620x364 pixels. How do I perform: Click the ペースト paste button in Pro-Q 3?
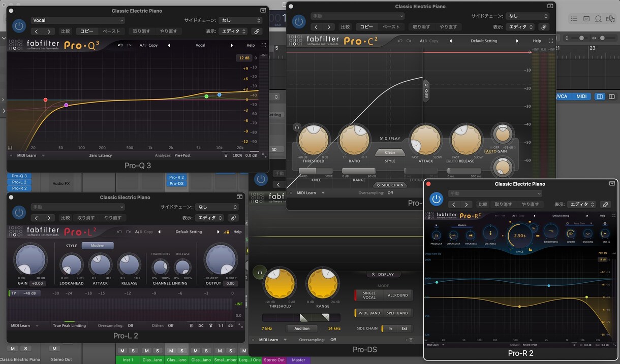pyautogui.click(x=111, y=31)
